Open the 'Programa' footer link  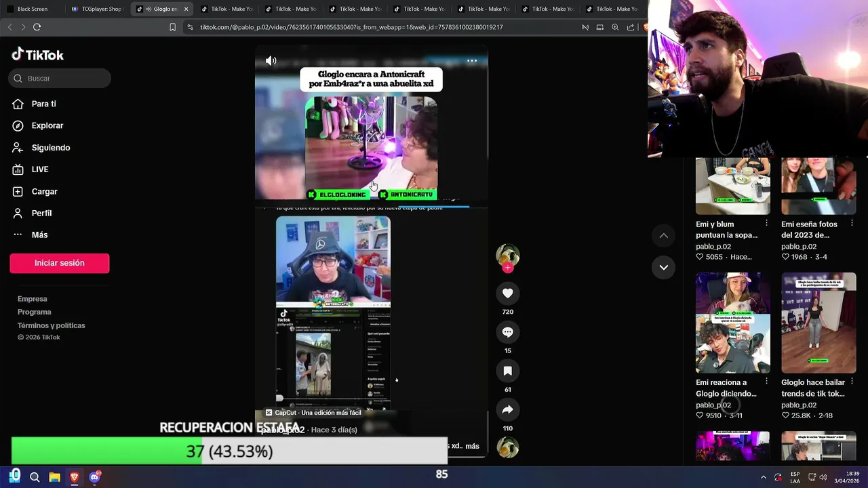pos(35,312)
